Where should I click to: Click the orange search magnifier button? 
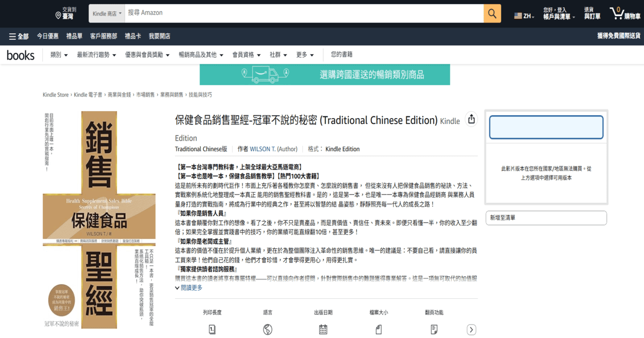pyautogui.click(x=492, y=13)
